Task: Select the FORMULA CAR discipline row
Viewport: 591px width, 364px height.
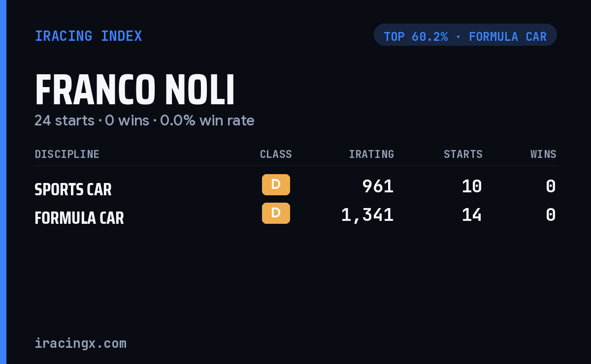Action: click(295, 215)
